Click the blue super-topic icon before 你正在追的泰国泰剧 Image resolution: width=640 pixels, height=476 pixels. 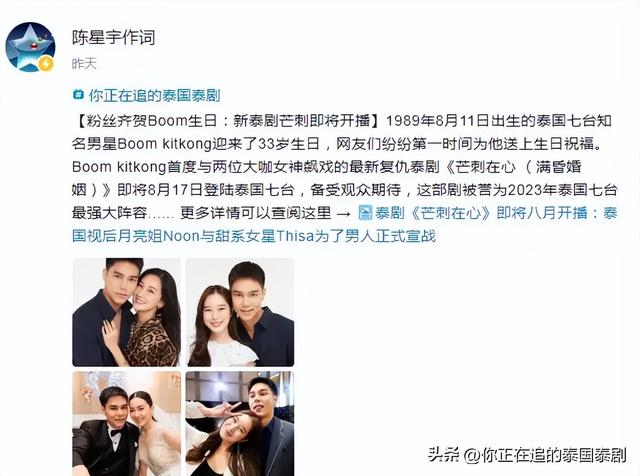pos(78,95)
